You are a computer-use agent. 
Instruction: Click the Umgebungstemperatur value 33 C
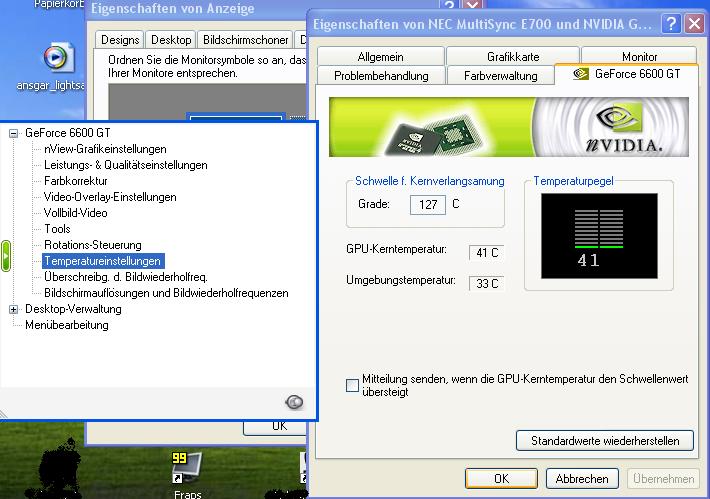[x=487, y=283]
